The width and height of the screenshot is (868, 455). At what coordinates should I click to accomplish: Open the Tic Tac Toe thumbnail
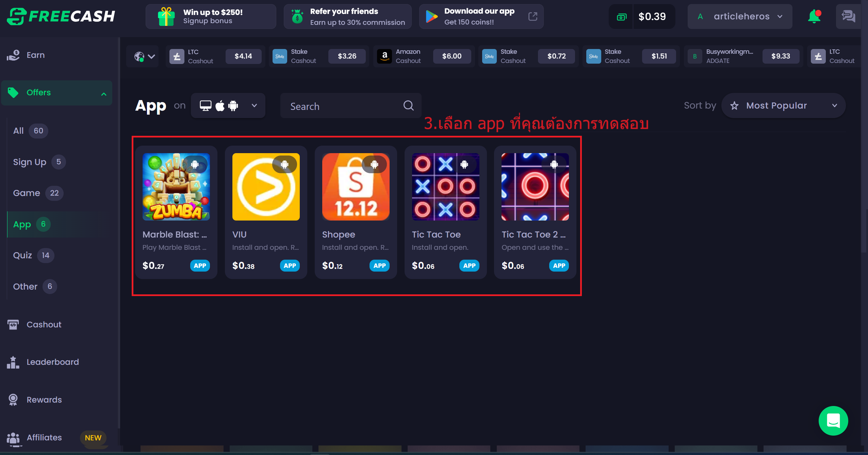point(445,186)
